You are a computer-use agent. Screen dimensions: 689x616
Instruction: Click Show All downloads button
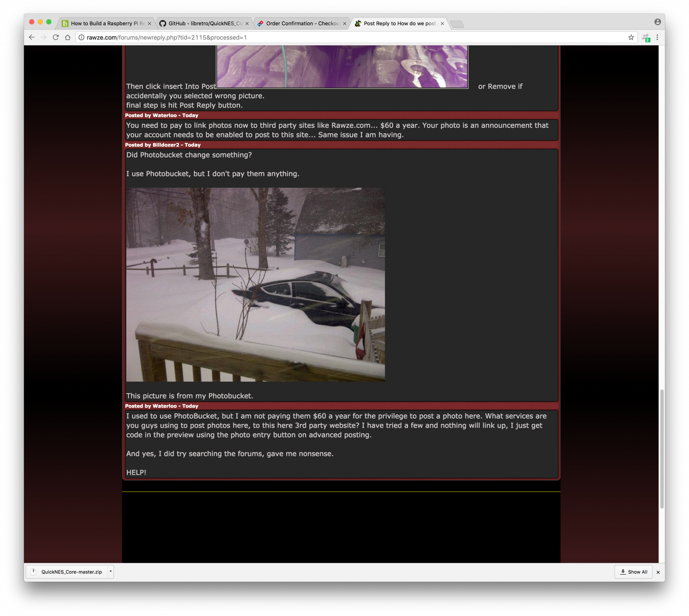point(633,572)
